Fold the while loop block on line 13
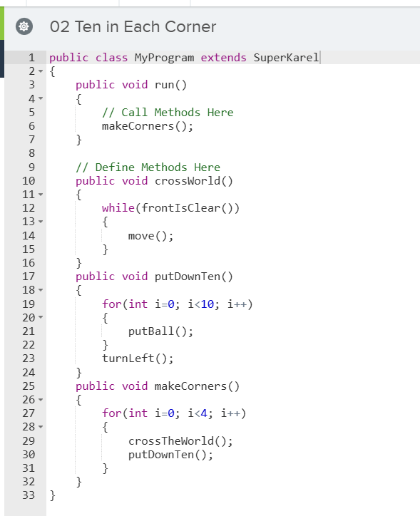This screenshot has width=420, height=516. tap(41, 222)
